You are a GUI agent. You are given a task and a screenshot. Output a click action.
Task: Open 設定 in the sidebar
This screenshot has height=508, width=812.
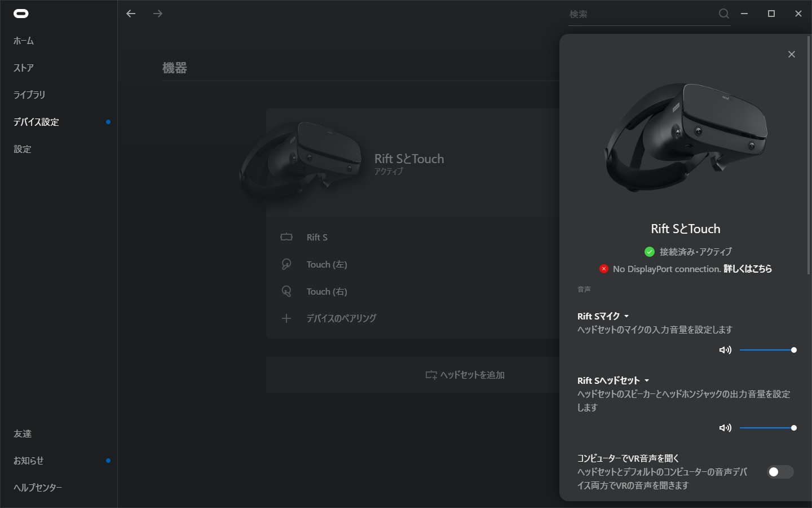click(x=23, y=149)
